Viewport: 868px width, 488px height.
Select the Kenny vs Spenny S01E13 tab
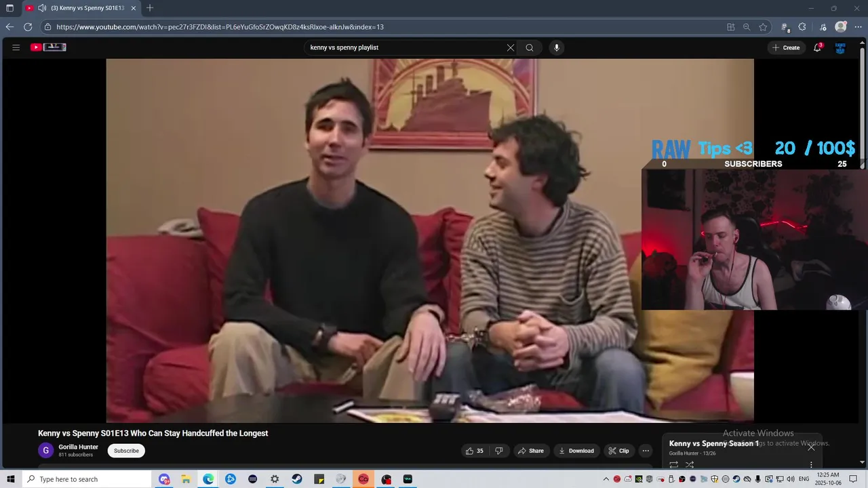tap(81, 8)
